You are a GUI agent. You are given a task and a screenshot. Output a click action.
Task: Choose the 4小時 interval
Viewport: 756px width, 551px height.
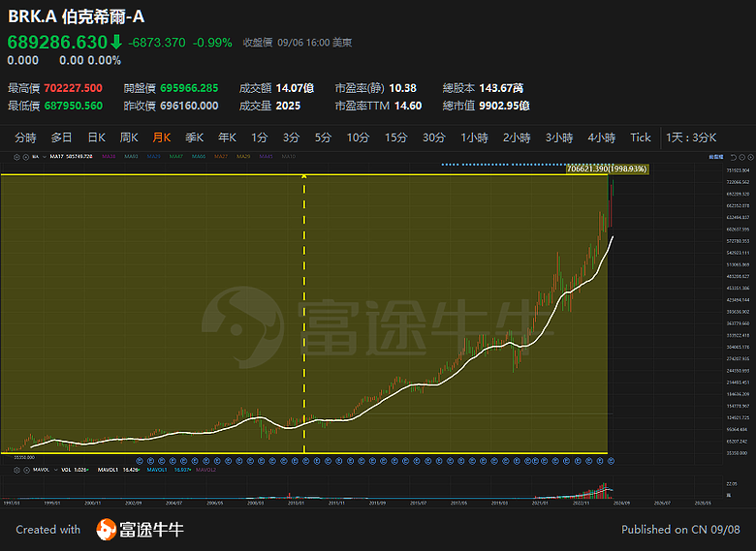[x=602, y=138]
